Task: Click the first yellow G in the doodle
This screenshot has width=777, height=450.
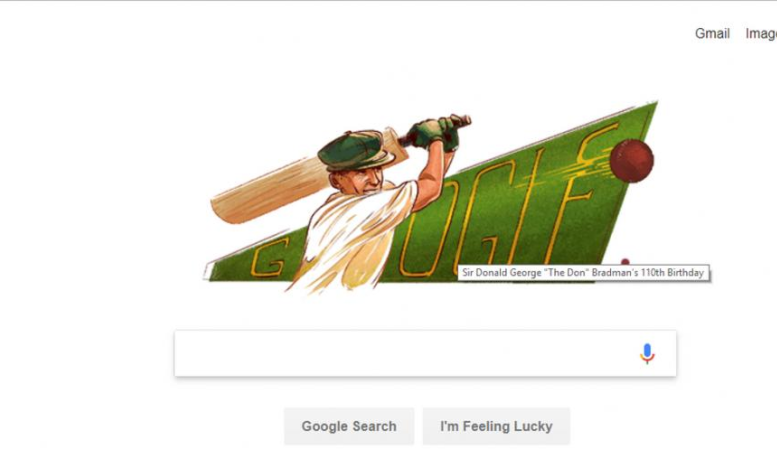Action: [x=269, y=259]
